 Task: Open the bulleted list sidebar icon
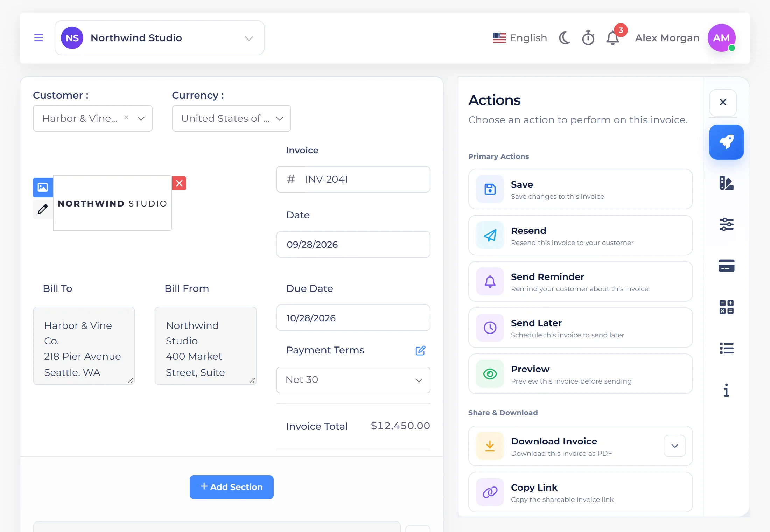click(727, 348)
